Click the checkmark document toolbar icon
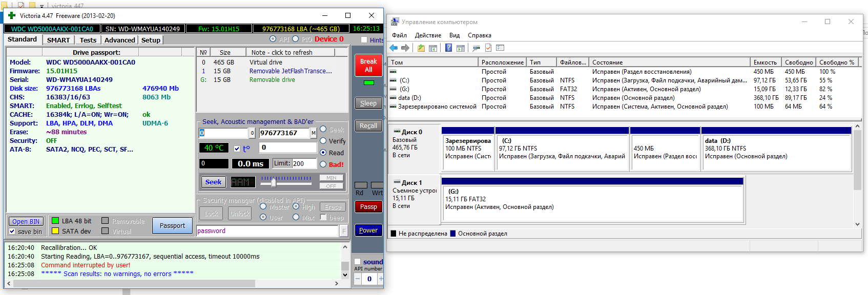This screenshot has height=295, width=868. click(x=488, y=48)
